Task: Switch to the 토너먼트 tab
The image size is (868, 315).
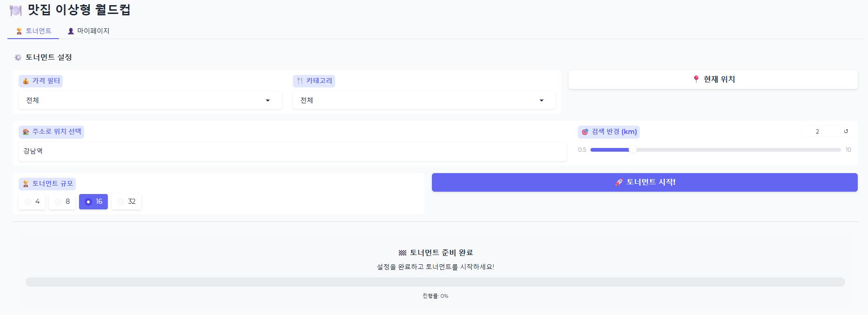Action: pos(33,31)
